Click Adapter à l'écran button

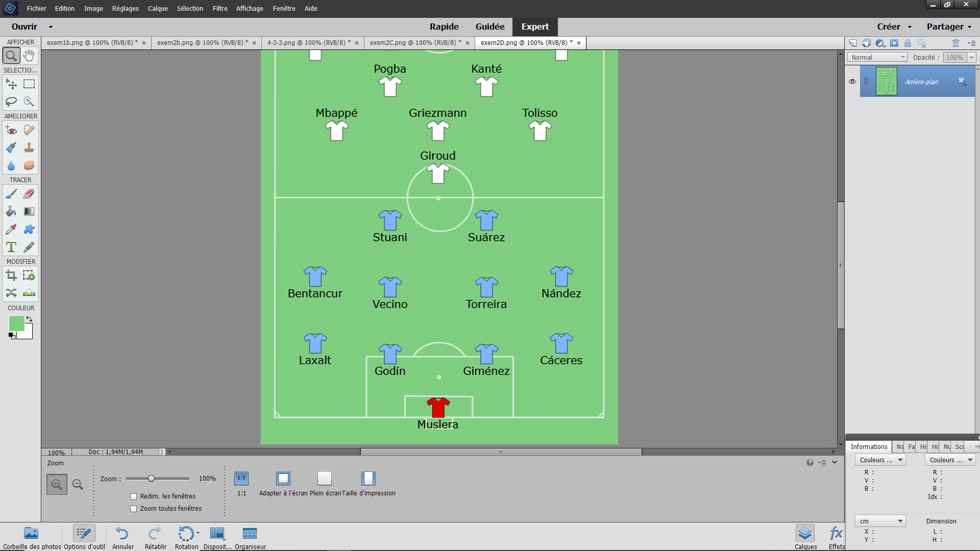coord(283,483)
